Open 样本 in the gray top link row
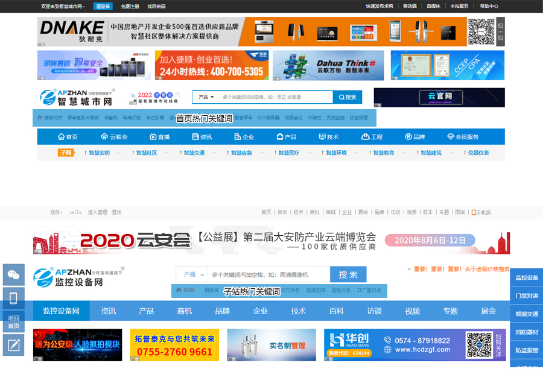Viewport: 543px width, 392px height. pos(428,212)
